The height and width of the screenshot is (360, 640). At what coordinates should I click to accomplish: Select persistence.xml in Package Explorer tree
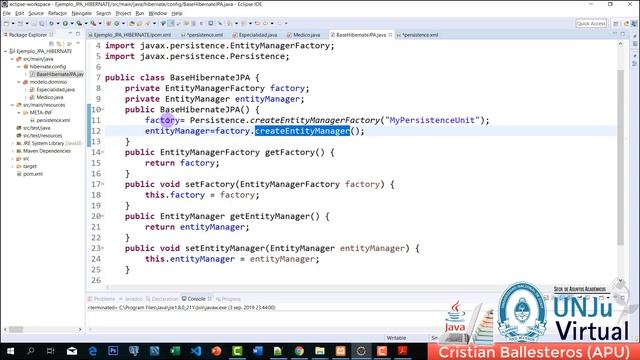coord(50,120)
